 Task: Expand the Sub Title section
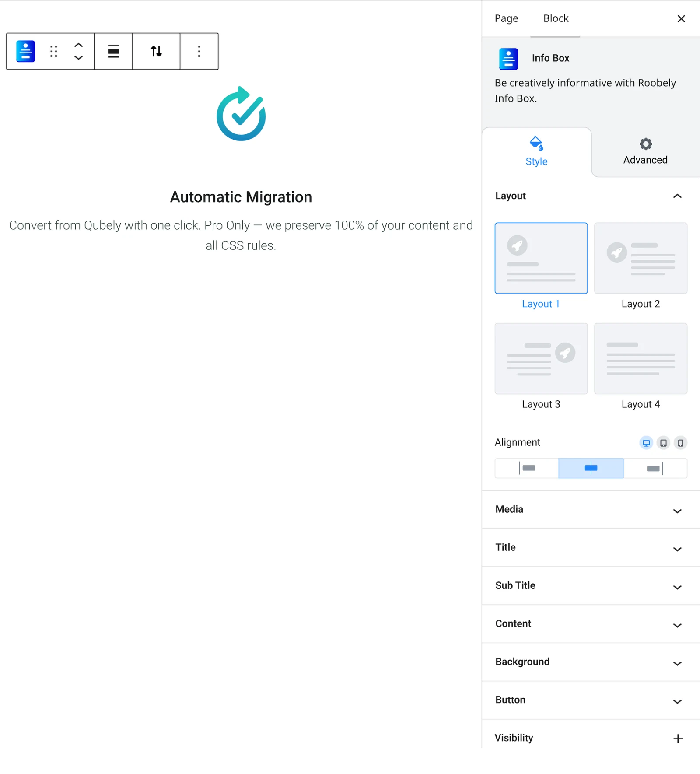(x=591, y=586)
